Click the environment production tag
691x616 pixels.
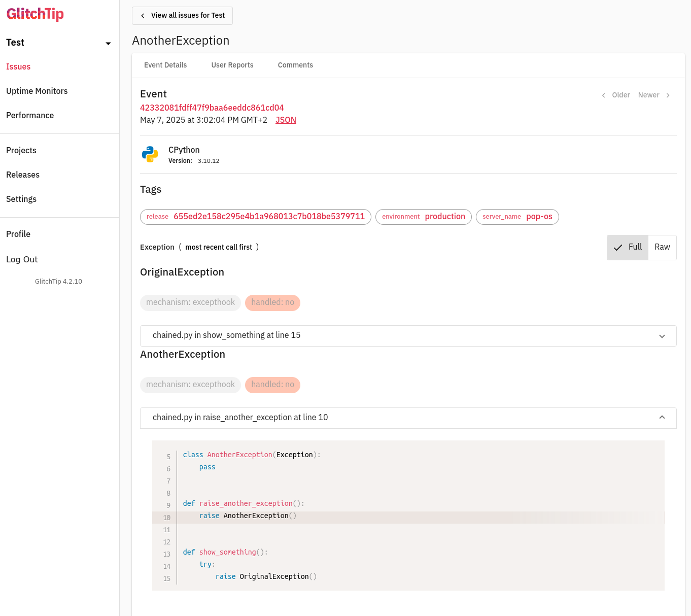tap(424, 217)
